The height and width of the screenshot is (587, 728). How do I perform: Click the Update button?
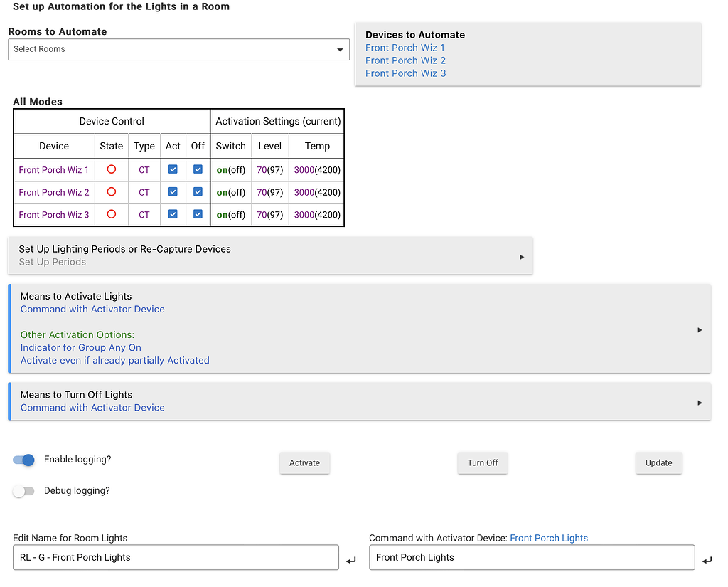pos(658,462)
